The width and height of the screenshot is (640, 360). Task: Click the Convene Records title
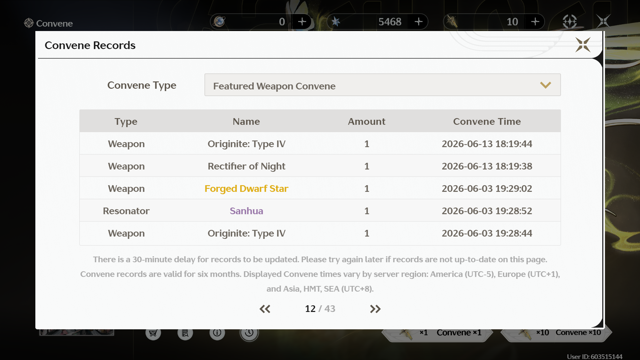[x=90, y=45]
